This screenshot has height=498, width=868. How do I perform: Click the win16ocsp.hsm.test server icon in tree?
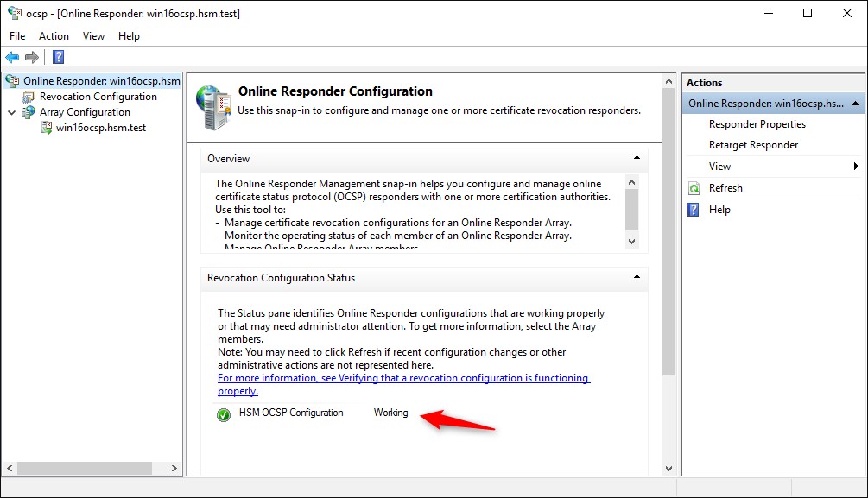coord(47,128)
